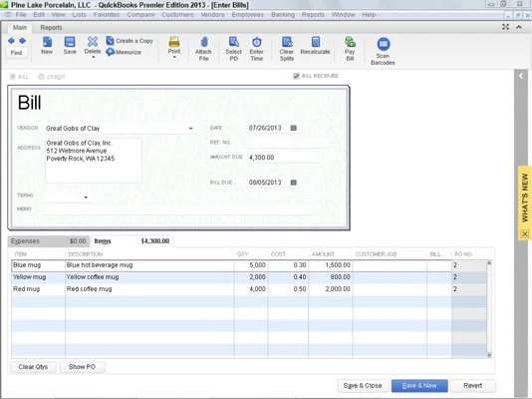Open the Lists menu
This screenshot has width=532, height=399.
click(x=79, y=15)
